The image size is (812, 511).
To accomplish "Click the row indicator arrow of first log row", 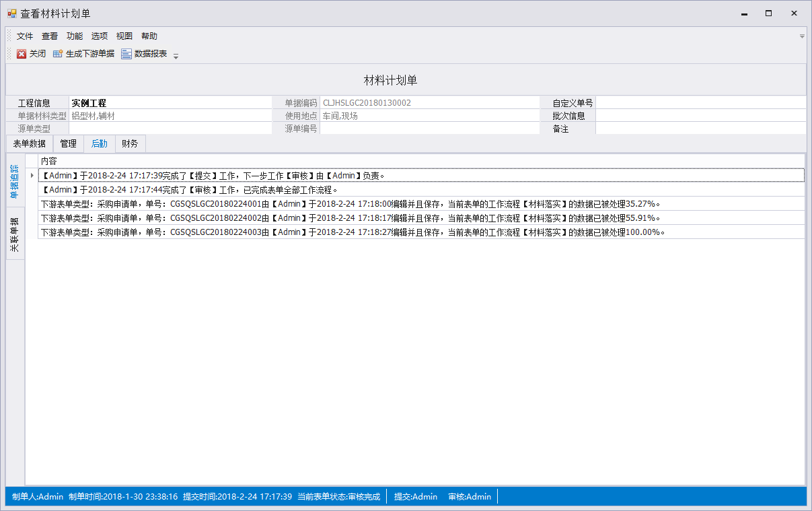I will click(32, 176).
